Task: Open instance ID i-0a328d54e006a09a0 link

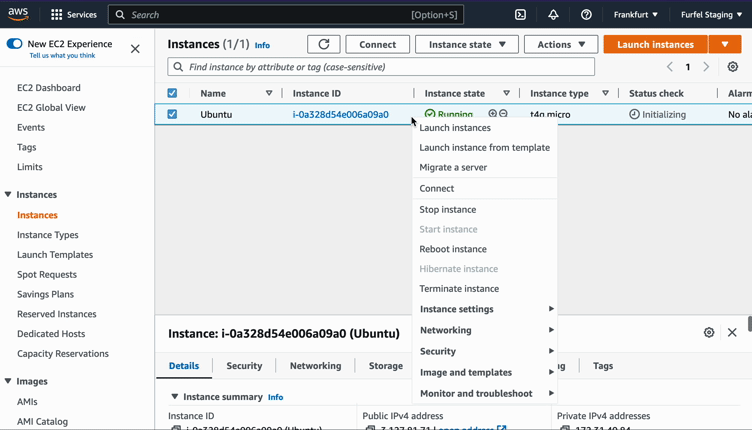Action: point(341,114)
